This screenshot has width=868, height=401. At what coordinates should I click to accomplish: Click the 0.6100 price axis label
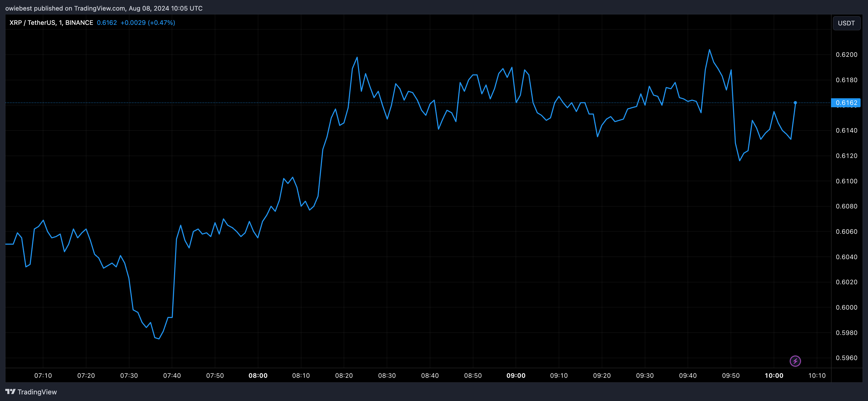pyautogui.click(x=846, y=181)
